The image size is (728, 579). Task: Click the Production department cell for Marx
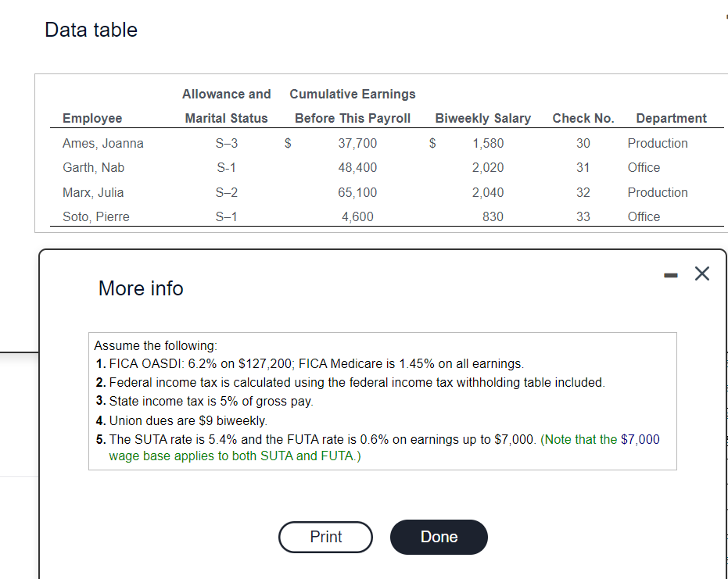point(657,192)
